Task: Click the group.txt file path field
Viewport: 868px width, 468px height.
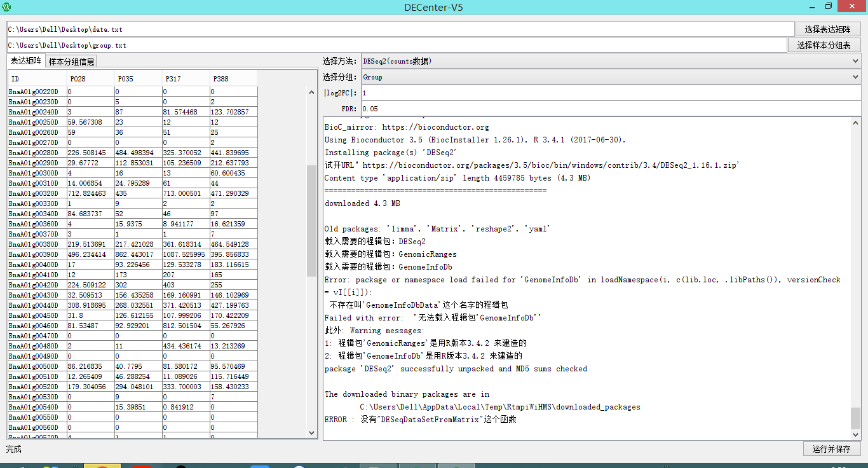Action: pos(397,45)
